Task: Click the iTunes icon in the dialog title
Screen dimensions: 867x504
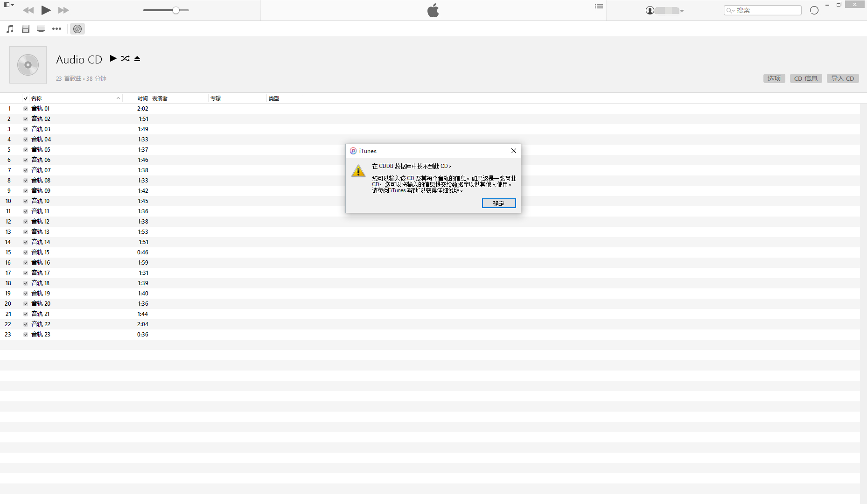Action: pyautogui.click(x=353, y=151)
